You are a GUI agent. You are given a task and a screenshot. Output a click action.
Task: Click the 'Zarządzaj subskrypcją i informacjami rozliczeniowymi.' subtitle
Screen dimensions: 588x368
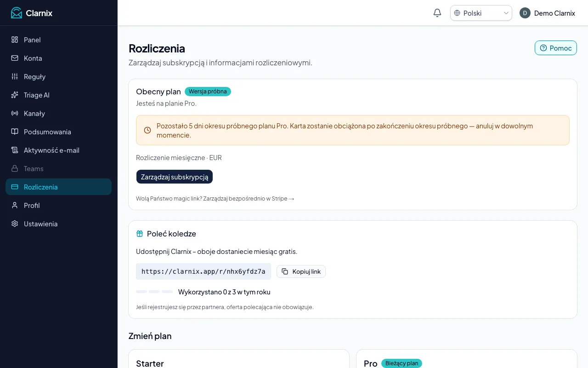(220, 63)
